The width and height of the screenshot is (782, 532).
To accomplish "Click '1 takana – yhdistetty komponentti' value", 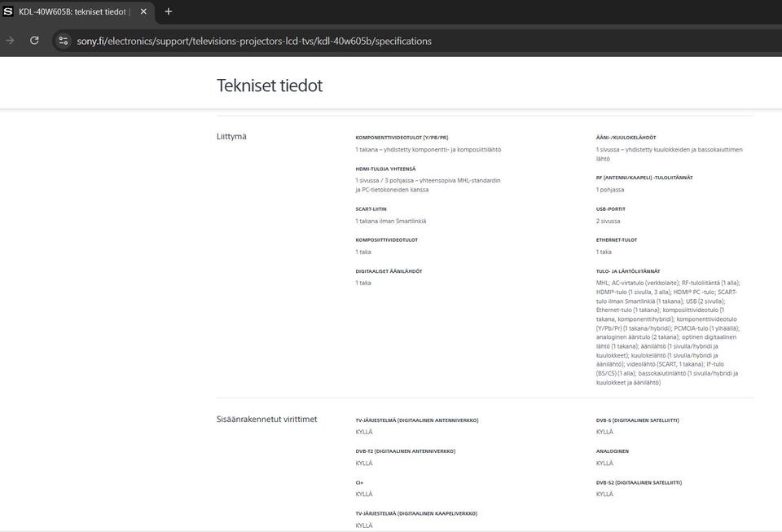I will point(428,150).
